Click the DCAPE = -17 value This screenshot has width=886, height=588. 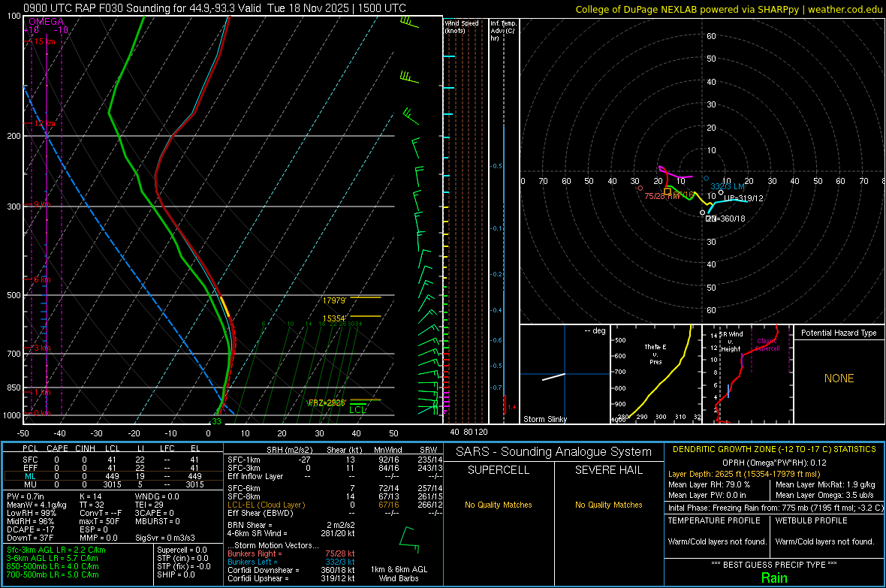31,529
